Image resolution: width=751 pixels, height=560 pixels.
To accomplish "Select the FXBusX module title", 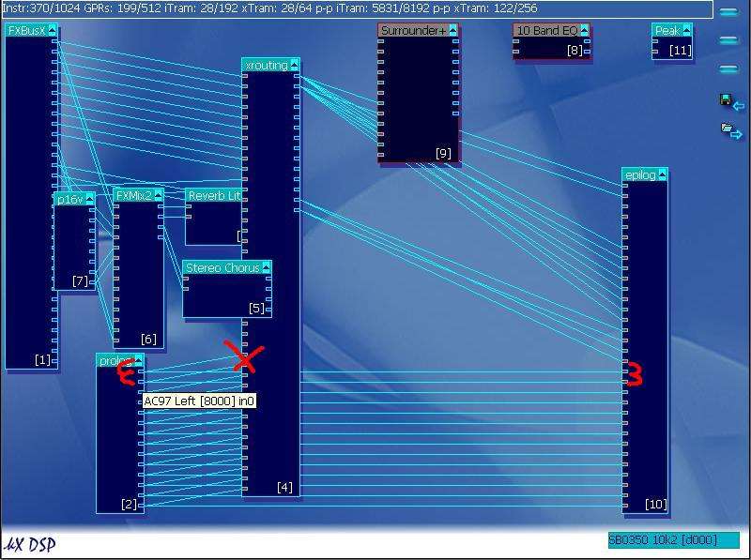I will point(27,30).
